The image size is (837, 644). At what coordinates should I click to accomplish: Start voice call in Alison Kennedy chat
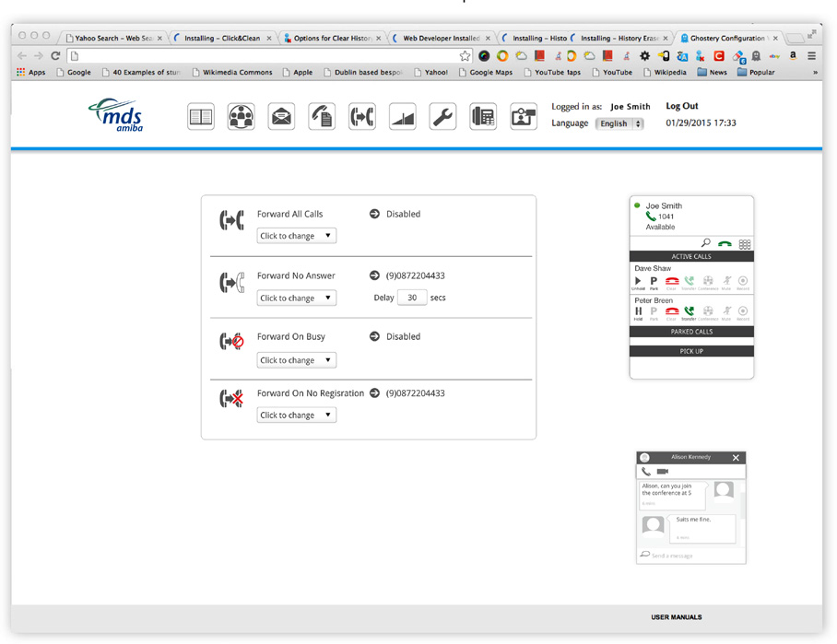(x=646, y=471)
